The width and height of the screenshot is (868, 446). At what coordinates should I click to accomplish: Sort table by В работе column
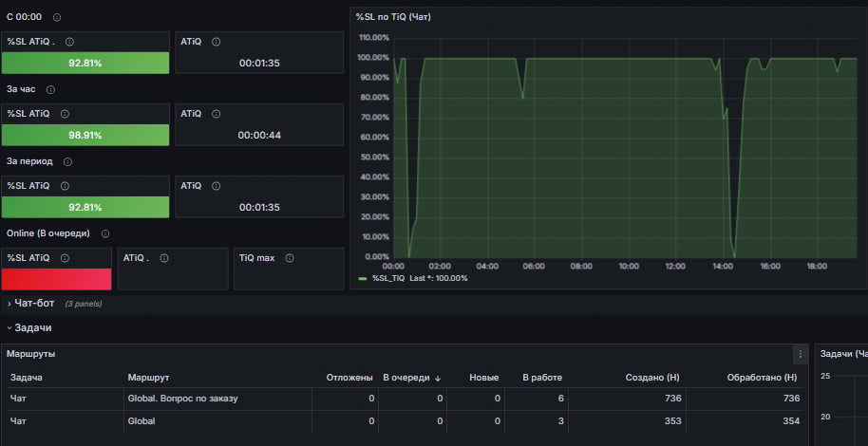542,378
